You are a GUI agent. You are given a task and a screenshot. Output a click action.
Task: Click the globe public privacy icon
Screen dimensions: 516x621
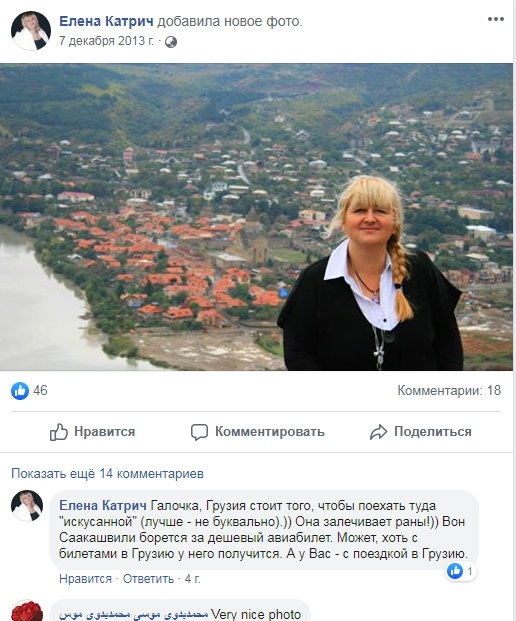point(171,42)
